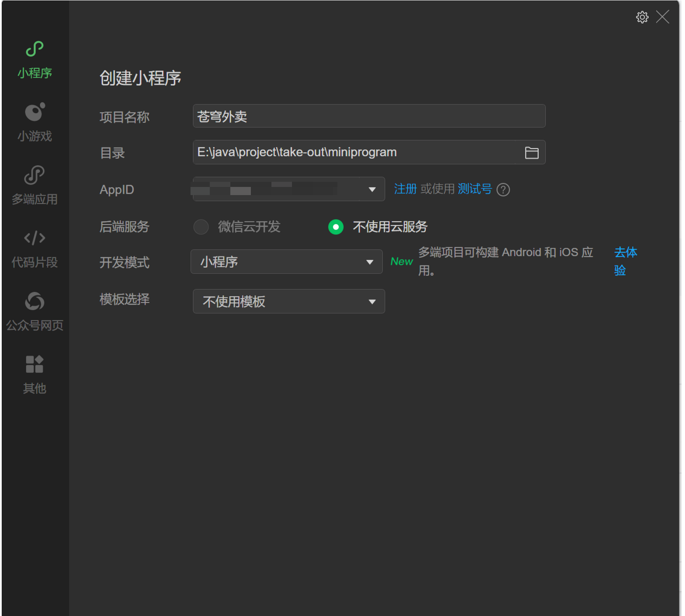This screenshot has height=616, width=685.
Task: Open the 模板选择 不使用模板 dropdown
Action: 289,302
